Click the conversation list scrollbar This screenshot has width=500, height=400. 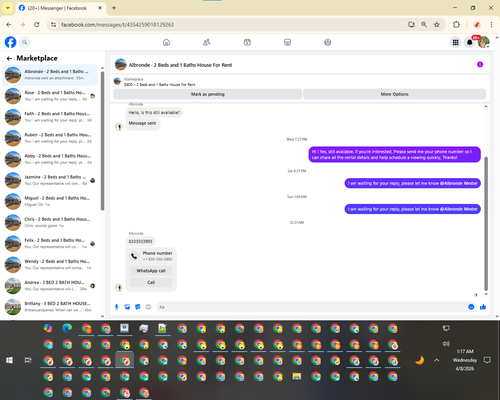point(102,141)
